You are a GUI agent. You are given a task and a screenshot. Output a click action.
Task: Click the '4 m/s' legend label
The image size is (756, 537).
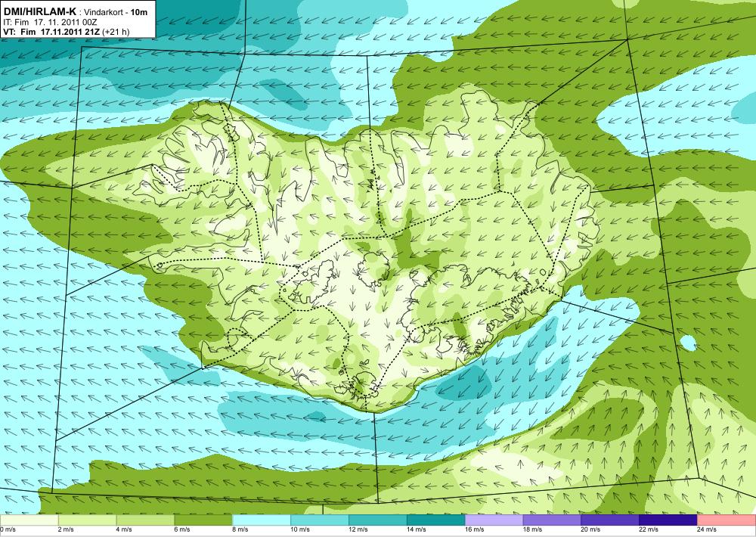(125, 529)
